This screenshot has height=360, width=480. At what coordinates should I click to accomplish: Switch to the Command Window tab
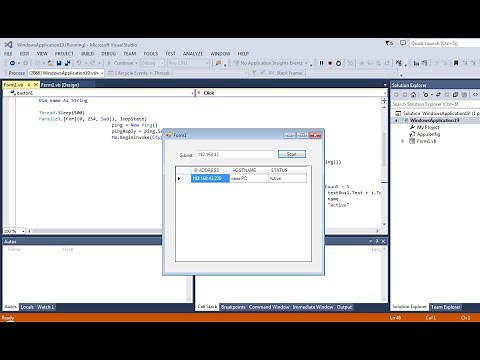click(x=269, y=307)
